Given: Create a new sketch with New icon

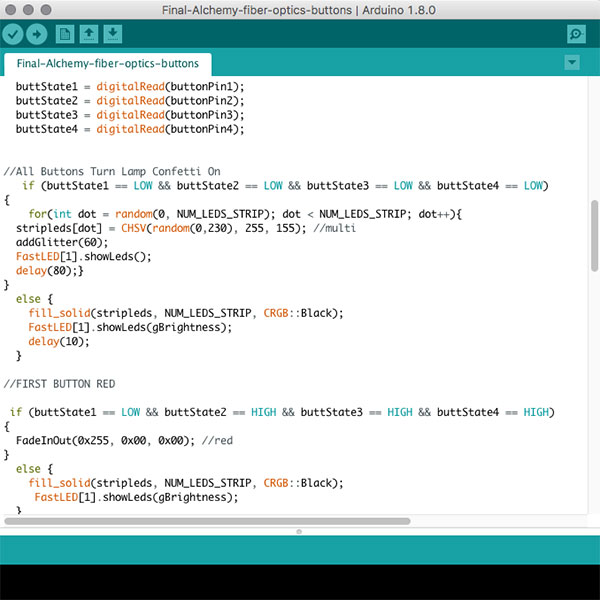Looking at the screenshot, I should (65, 34).
